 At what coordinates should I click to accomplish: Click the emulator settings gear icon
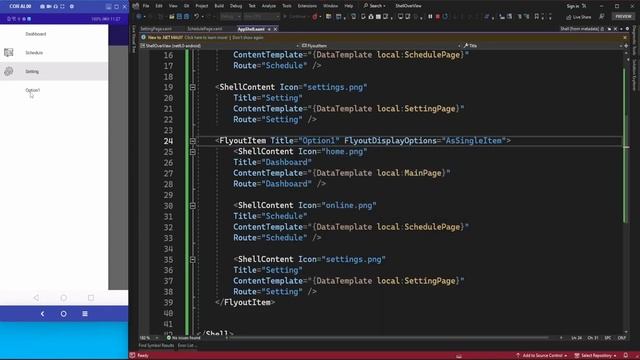pyautogui.click(x=72, y=7)
